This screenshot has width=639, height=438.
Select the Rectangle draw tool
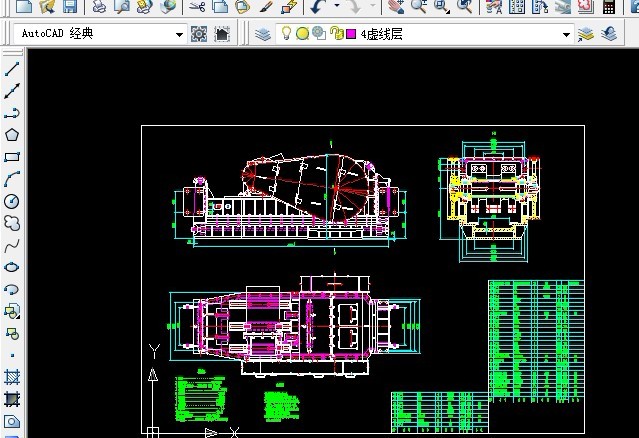(x=12, y=157)
